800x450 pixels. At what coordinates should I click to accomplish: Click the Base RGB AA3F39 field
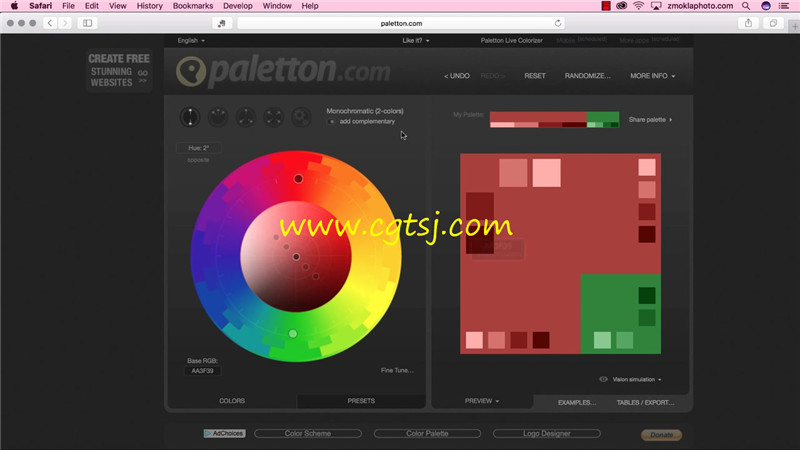click(203, 371)
